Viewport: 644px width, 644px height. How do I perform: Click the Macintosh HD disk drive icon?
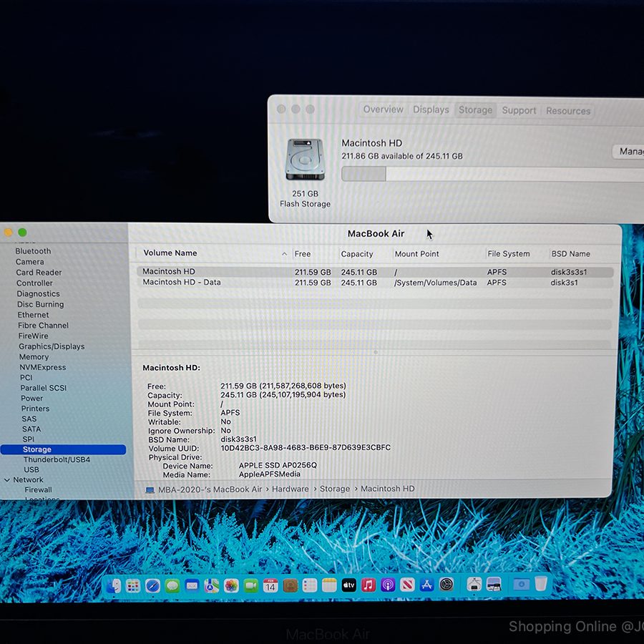[x=305, y=160]
